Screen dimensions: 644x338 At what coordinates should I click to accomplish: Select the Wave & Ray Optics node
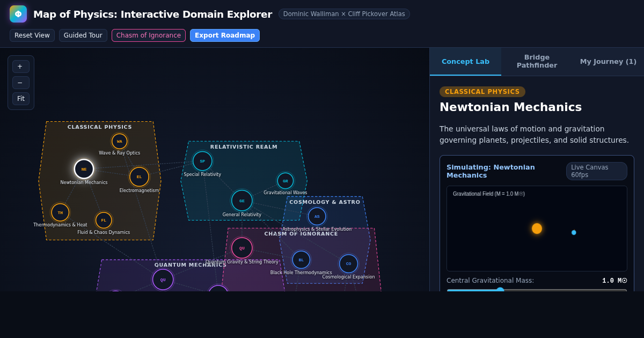click(120, 142)
